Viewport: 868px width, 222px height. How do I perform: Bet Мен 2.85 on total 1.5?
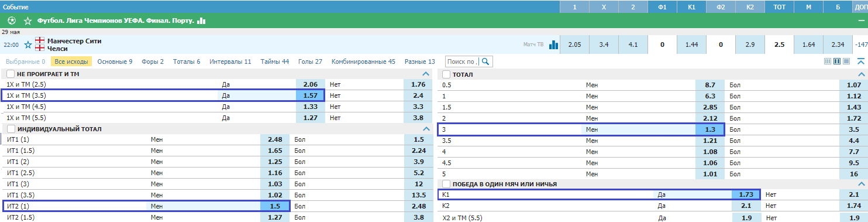click(710, 107)
